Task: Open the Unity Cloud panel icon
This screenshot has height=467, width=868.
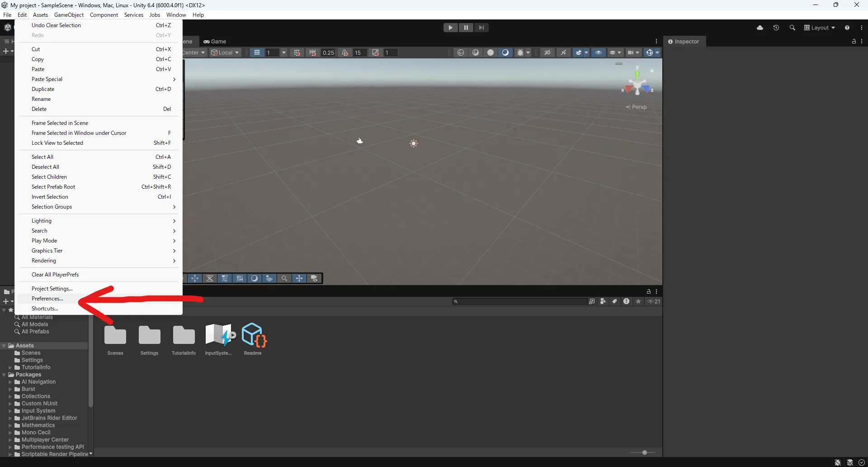Action: pos(760,28)
